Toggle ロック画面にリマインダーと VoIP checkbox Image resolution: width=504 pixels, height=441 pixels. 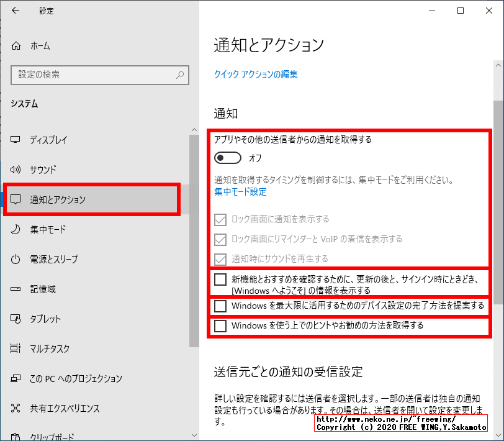(x=220, y=239)
